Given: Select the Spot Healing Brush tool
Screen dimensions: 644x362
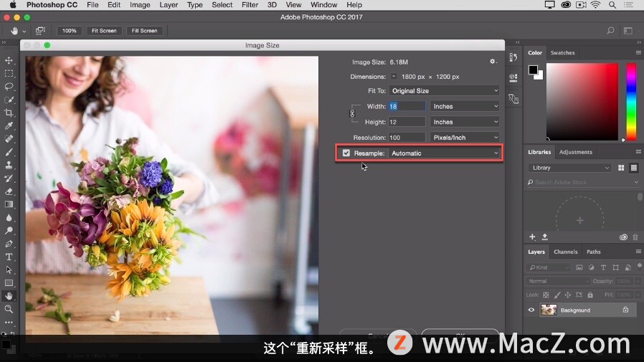Looking at the screenshot, I should (9, 139).
